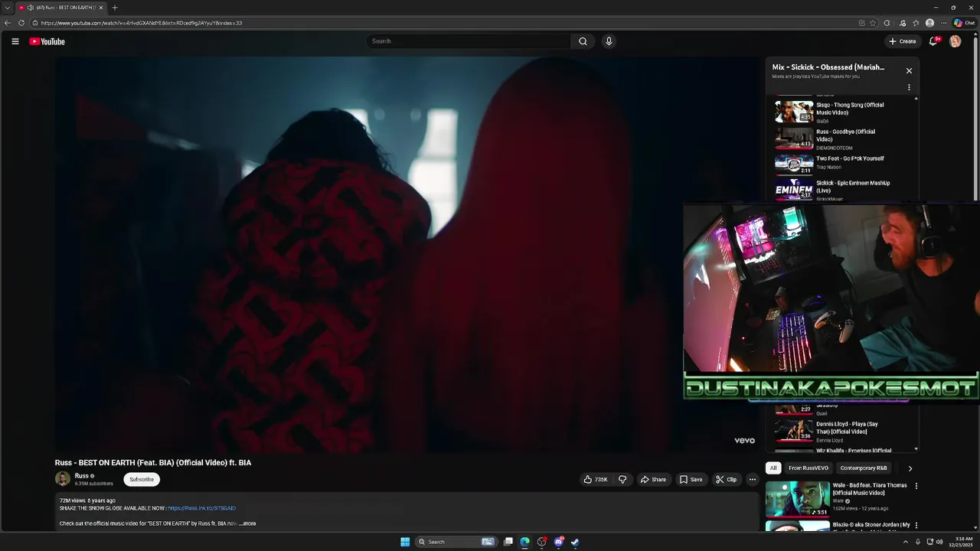
Task: Open Steam from the taskbar
Action: point(575,542)
